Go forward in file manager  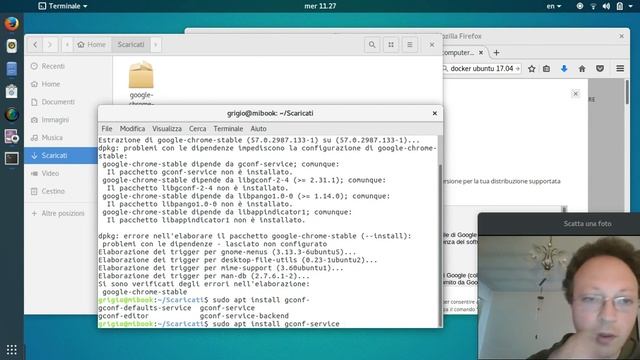(x=50, y=44)
